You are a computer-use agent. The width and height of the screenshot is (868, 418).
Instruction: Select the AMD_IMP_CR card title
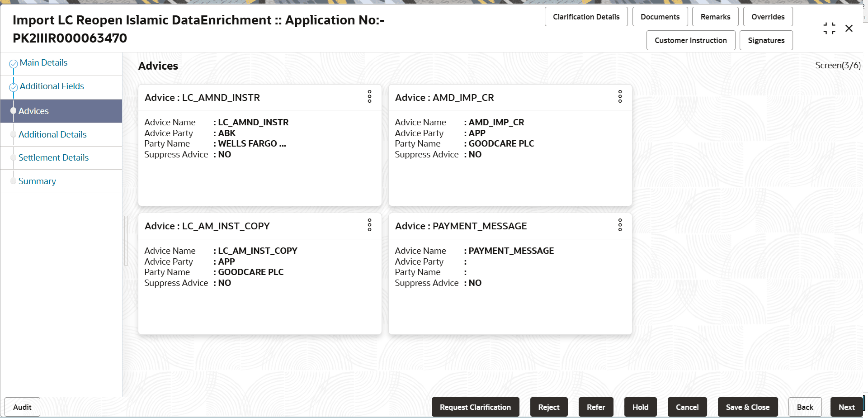[444, 98]
